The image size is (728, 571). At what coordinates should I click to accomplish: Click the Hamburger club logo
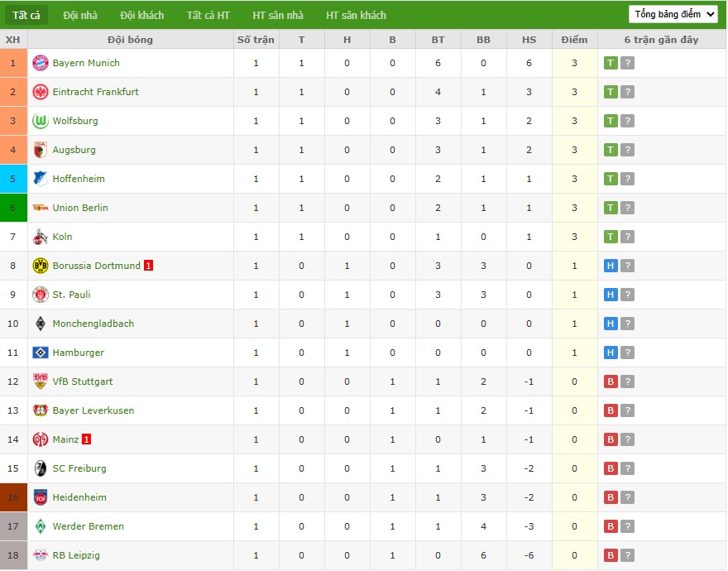41,353
